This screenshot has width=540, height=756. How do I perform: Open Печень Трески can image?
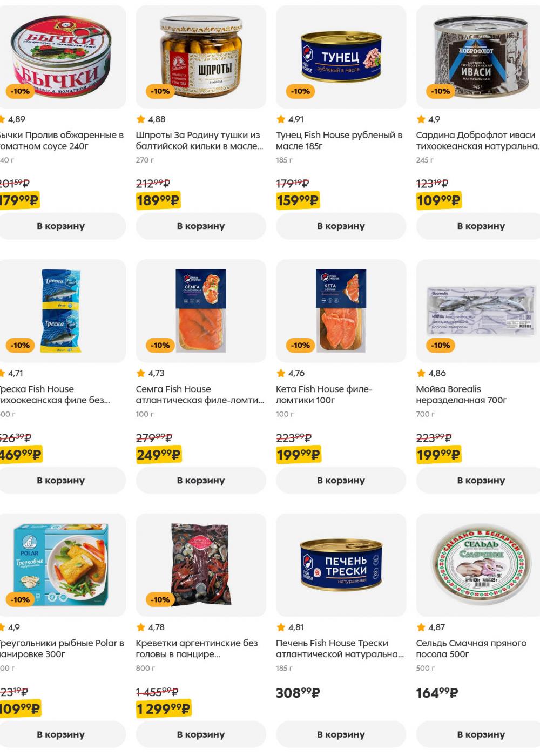341,565
